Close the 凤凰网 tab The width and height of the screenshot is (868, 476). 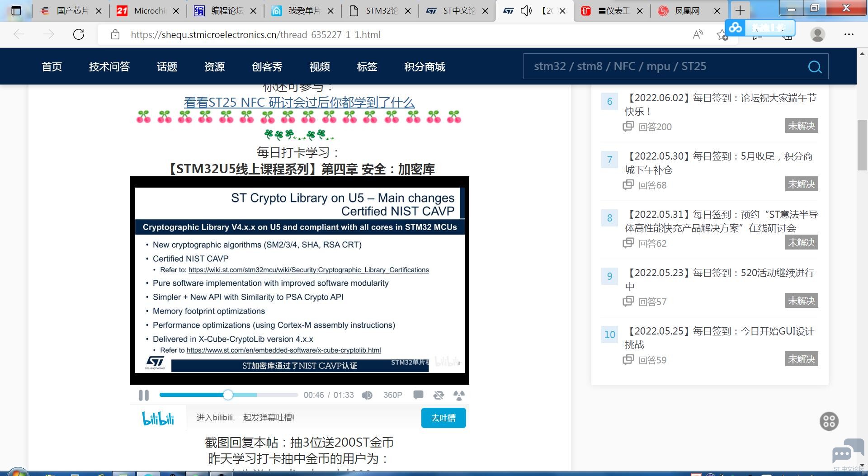[x=717, y=11]
